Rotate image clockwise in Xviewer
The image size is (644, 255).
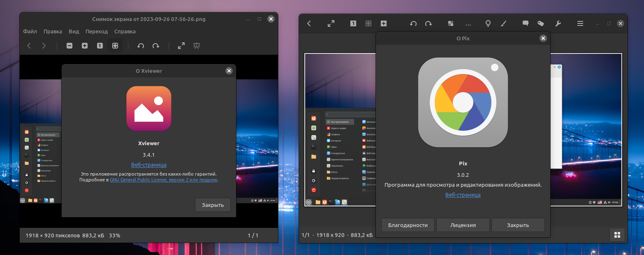[x=156, y=46]
